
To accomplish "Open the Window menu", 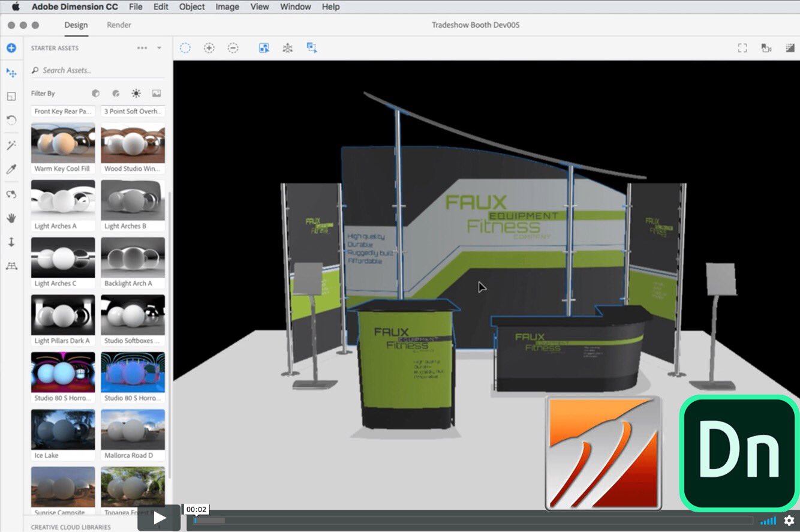I will click(x=295, y=7).
